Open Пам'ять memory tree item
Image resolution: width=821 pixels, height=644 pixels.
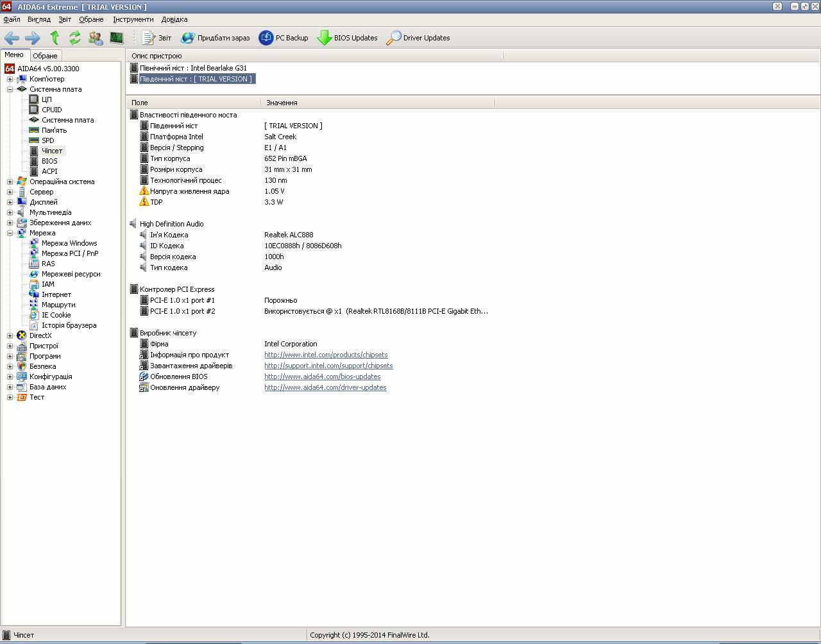coord(54,130)
